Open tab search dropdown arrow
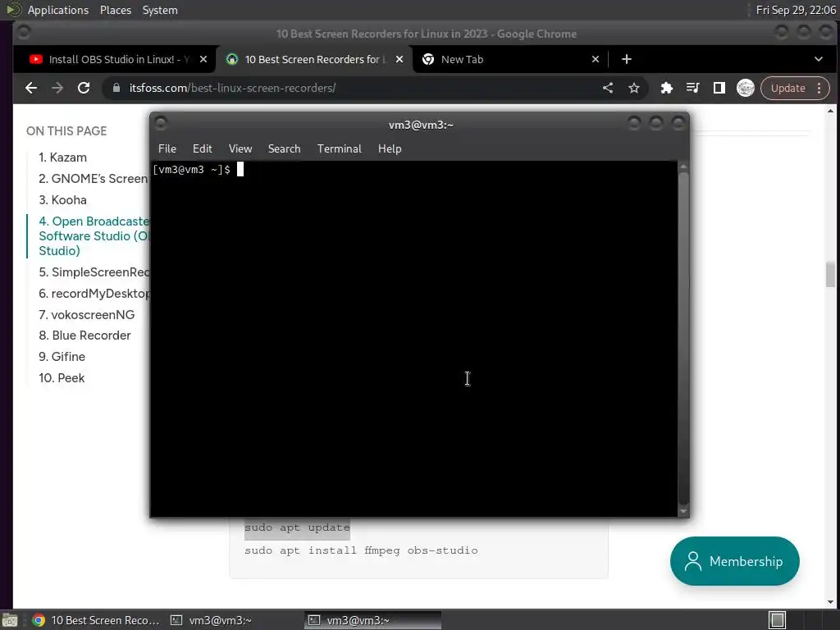 (818, 59)
